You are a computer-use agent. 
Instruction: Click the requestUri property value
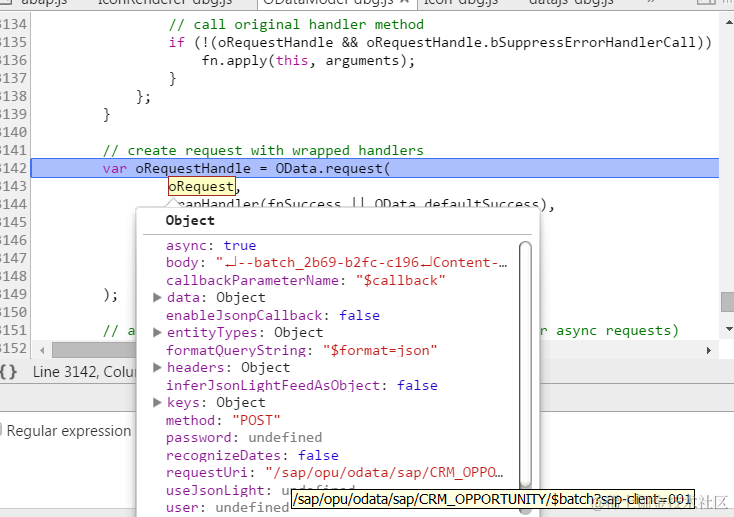384,473
